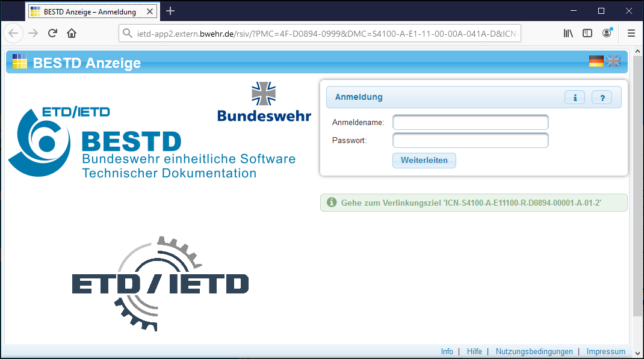Switch language to English via UK flag
This screenshot has height=359, width=644.
coord(613,61)
